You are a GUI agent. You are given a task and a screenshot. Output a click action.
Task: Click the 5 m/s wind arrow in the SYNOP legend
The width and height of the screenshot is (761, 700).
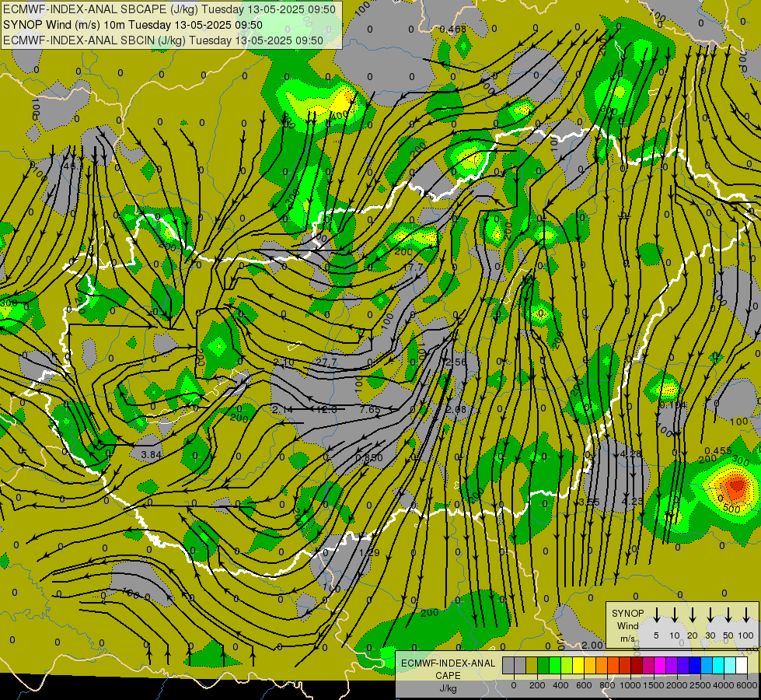657,615
